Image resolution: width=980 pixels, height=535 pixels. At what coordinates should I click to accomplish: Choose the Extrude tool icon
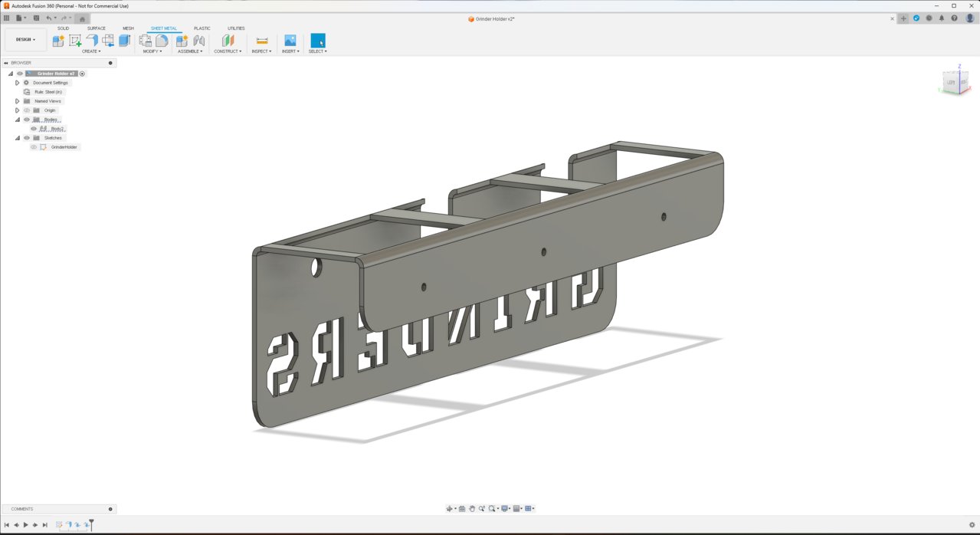coord(124,41)
